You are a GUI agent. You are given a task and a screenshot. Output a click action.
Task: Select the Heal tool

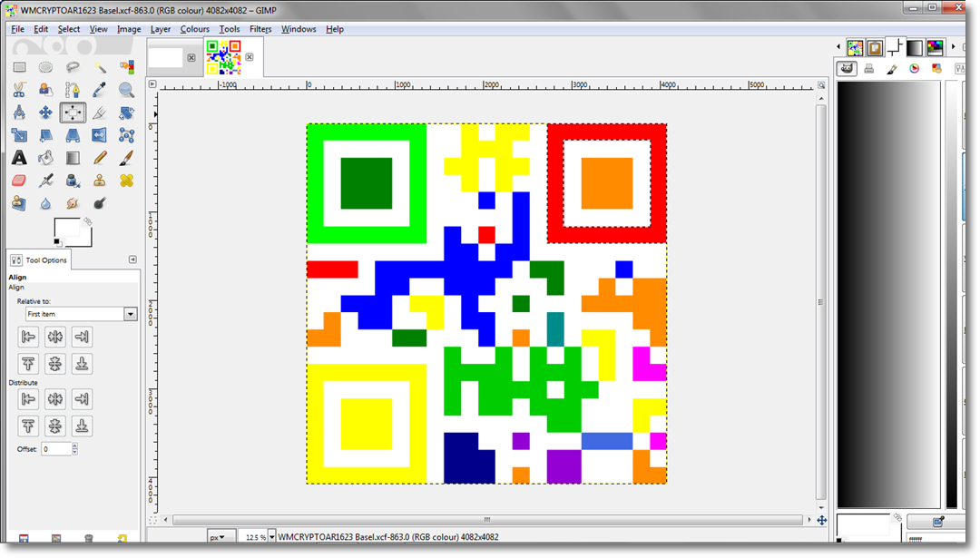(127, 181)
